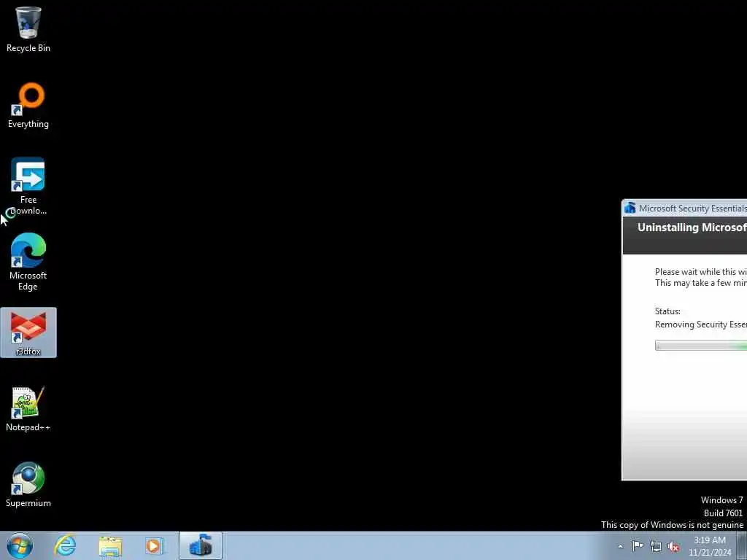Click the uninstall progress bar
The width and height of the screenshot is (747, 560).
click(x=701, y=346)
